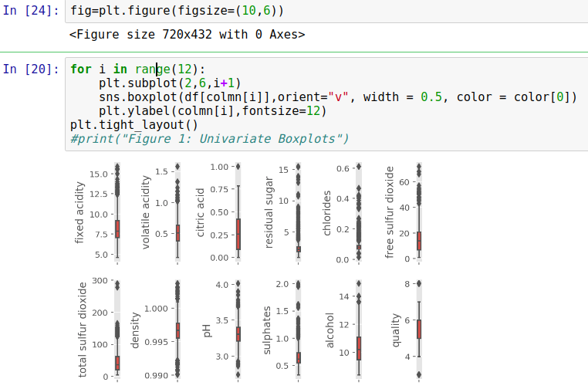The width and height of the screenshot is (588, 389).
Task: Click the plt.subplot(2,6,i+1) code line
Action: click(170, 83)
